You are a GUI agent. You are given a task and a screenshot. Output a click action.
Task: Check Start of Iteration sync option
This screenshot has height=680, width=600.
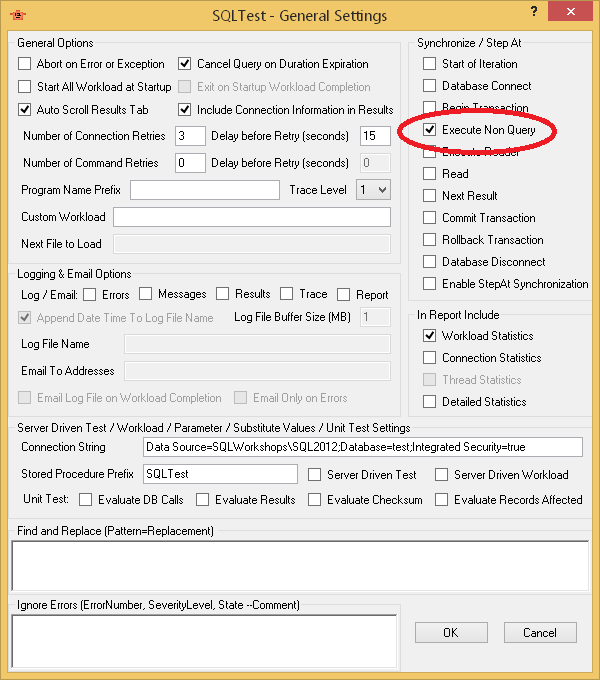point(430,64)
